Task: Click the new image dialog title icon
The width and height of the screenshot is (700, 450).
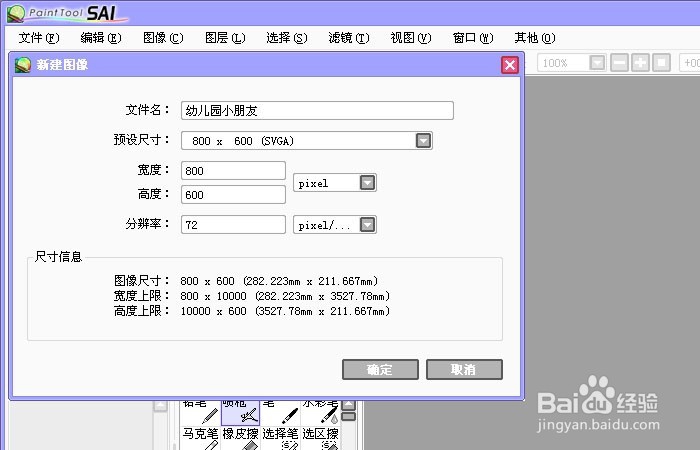Action: 23,65
